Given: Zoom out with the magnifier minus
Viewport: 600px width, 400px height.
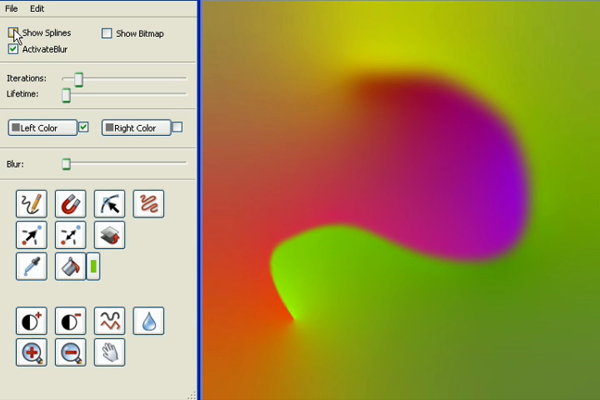Looking at the screenshot, I should coord(70,352).
